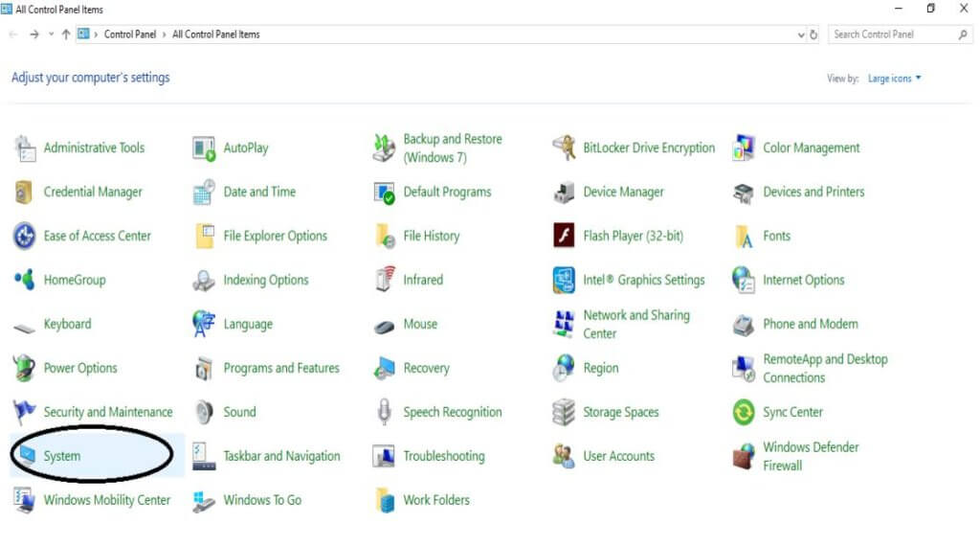The width and height of the screenshot is (980, 546).
Task: Open the Ease of Access Center icon
Action: [x=24, y=237]
